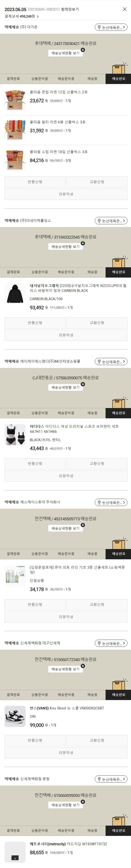Write a review for the Vans sneakers
The width and height of the screenshot is (131, 868).
click(66, 752)
